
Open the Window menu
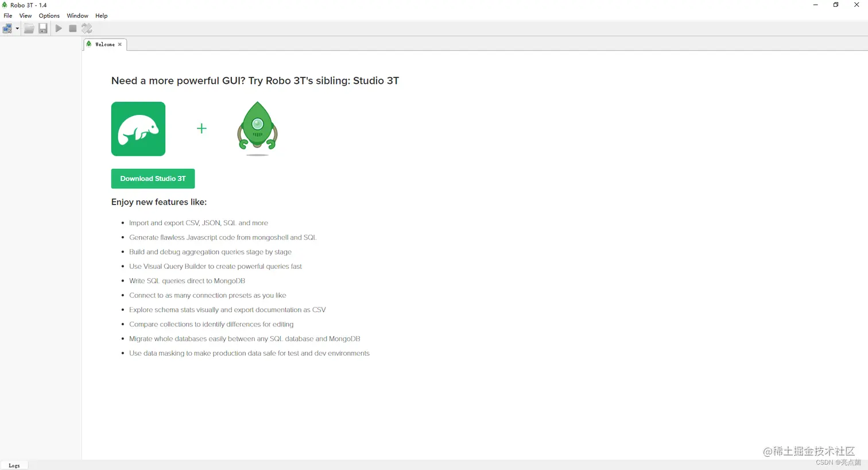(77, 16)
